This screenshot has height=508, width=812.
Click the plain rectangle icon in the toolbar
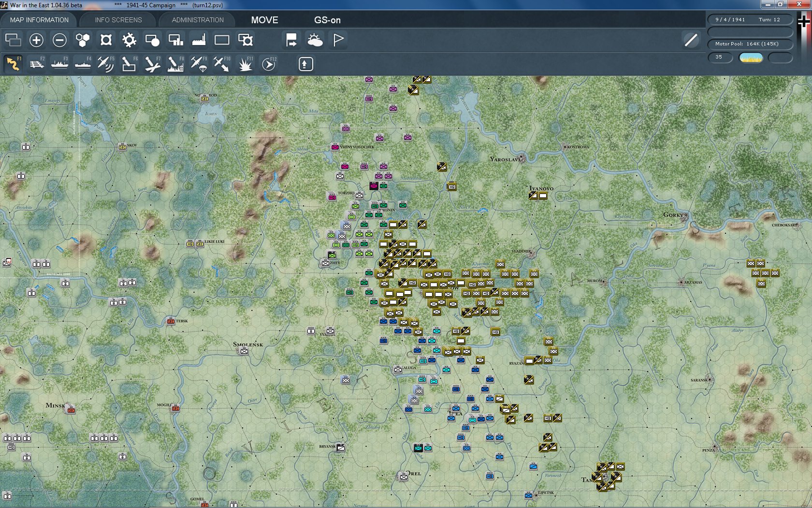pos(222,40)
